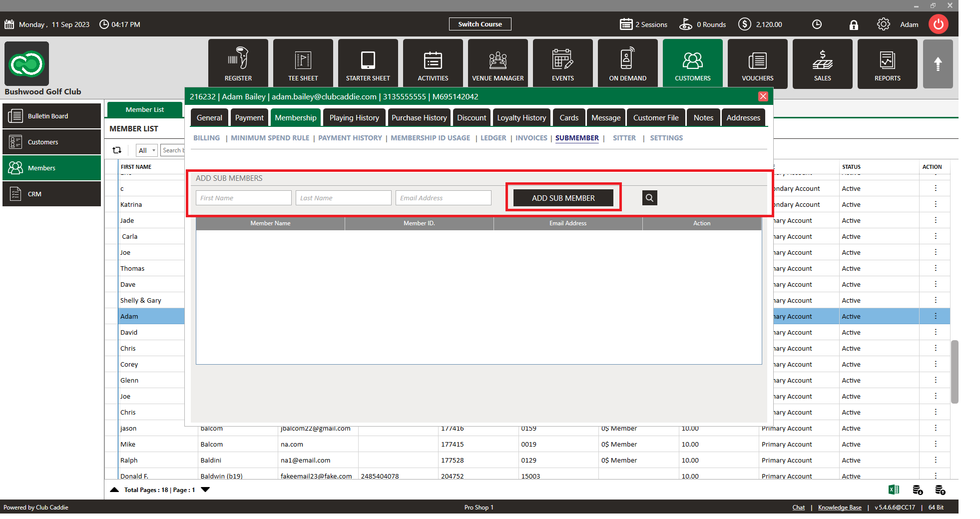
Task: Switch to the Loyalty History tab
Action: 521,117
